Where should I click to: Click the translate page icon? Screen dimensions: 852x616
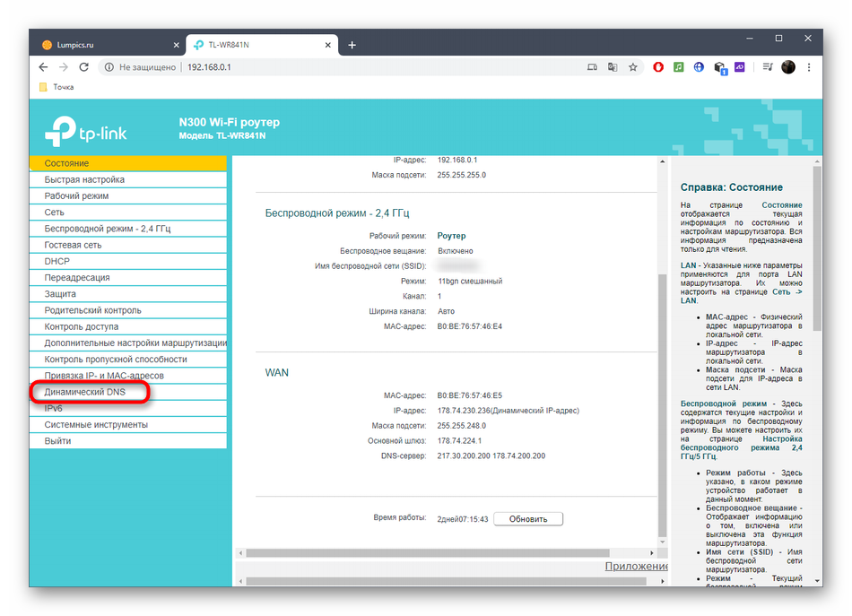click(x=613, y=67)
